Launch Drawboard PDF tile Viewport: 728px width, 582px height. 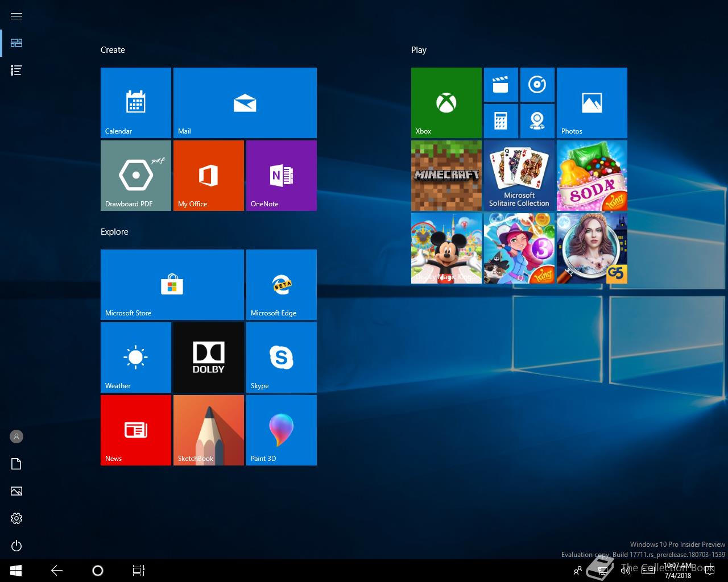click(x=136, y=176)
